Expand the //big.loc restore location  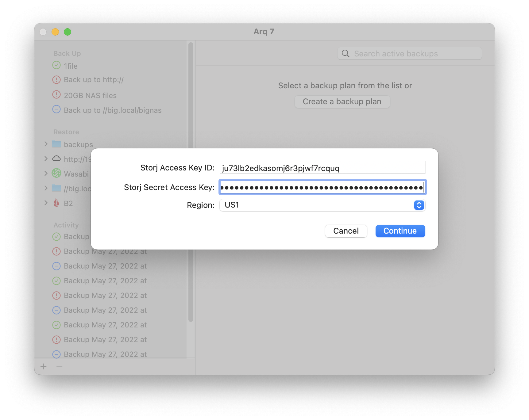point(46,188)
